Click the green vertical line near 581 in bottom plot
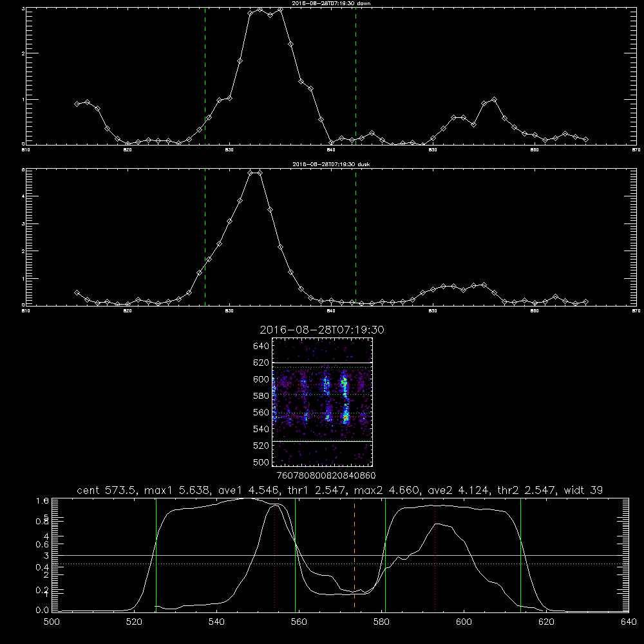 point(385,555)
